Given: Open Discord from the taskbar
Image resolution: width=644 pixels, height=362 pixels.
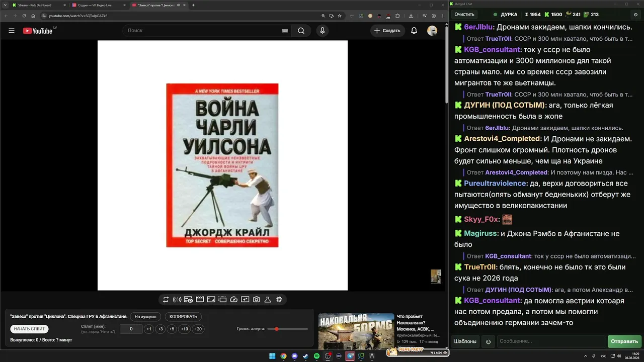Looking at the screenshot, I should click(295, 356).
